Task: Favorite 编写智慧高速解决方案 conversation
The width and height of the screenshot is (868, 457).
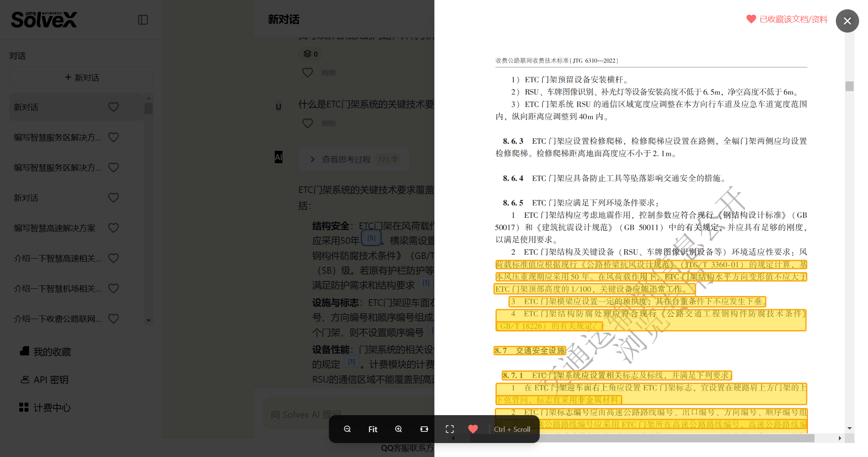Action: pos(114,228)
